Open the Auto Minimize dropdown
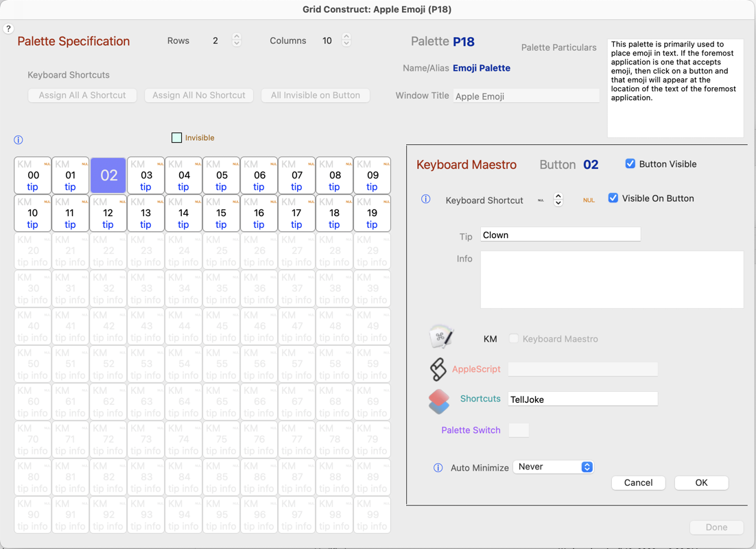The height and width of the screenshot is (549, 756). click(x=553, y=467)
